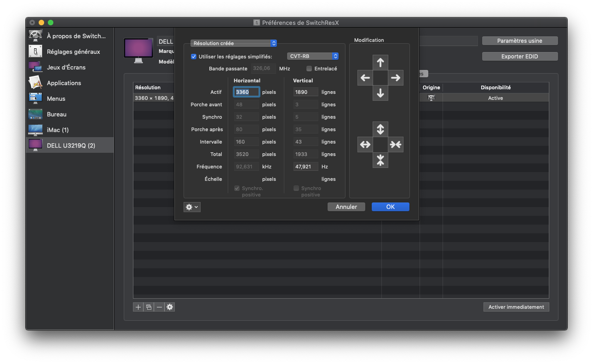Click the Total horizontal field showing 3520
Screen dimensions: 593x364
(x=247, y=154)
